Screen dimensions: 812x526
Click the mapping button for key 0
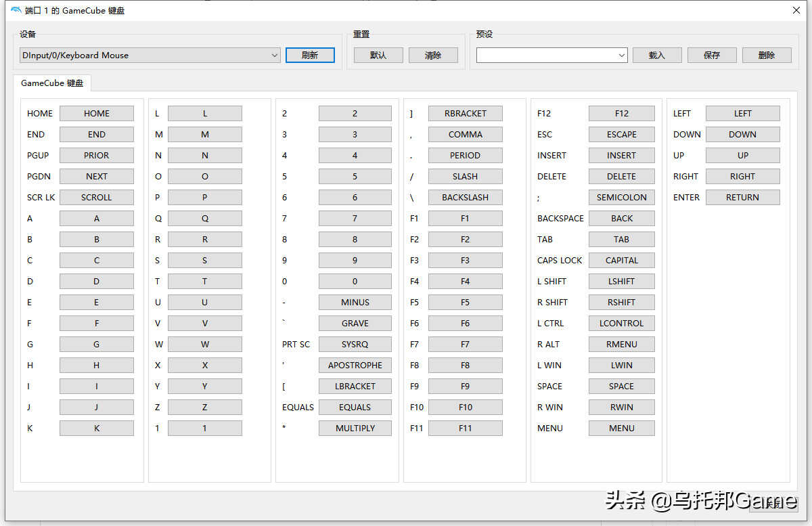355,282
